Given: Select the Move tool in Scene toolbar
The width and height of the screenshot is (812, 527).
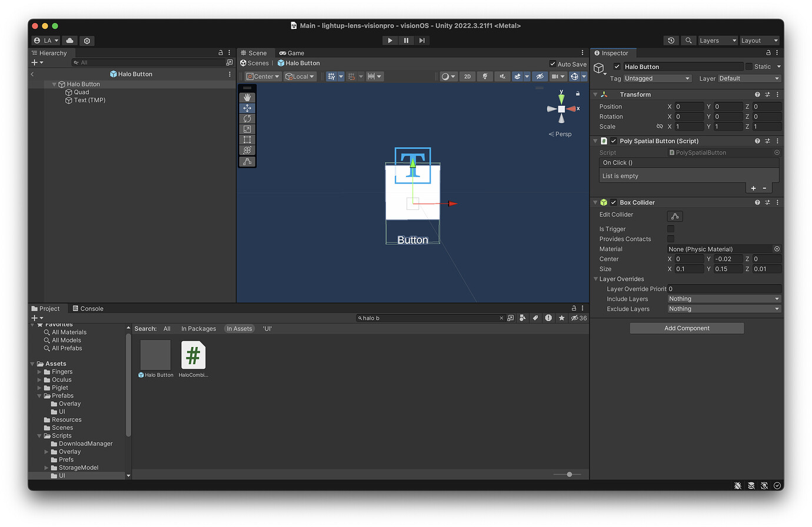Looking at the screenshot, I should [x=247, y=108].
